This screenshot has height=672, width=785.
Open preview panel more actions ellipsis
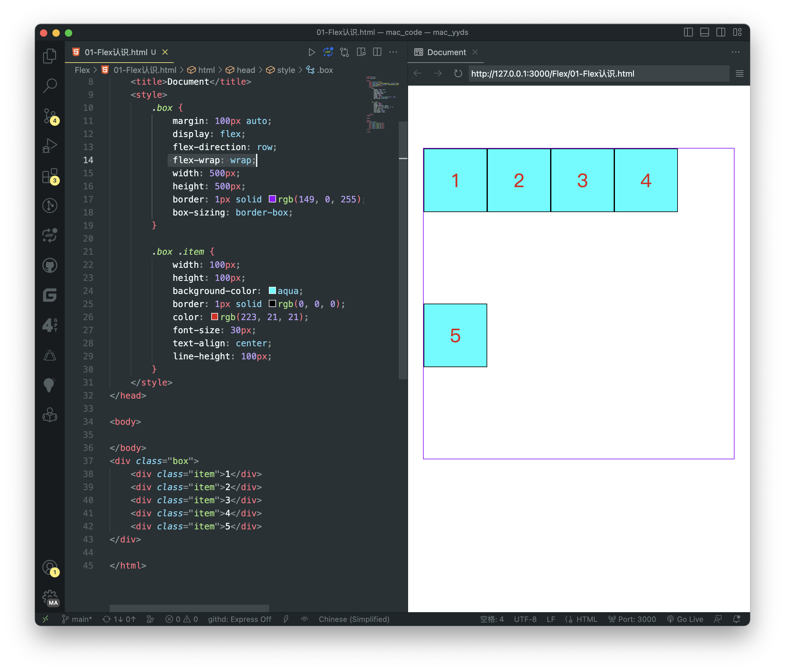coord(736,52)
